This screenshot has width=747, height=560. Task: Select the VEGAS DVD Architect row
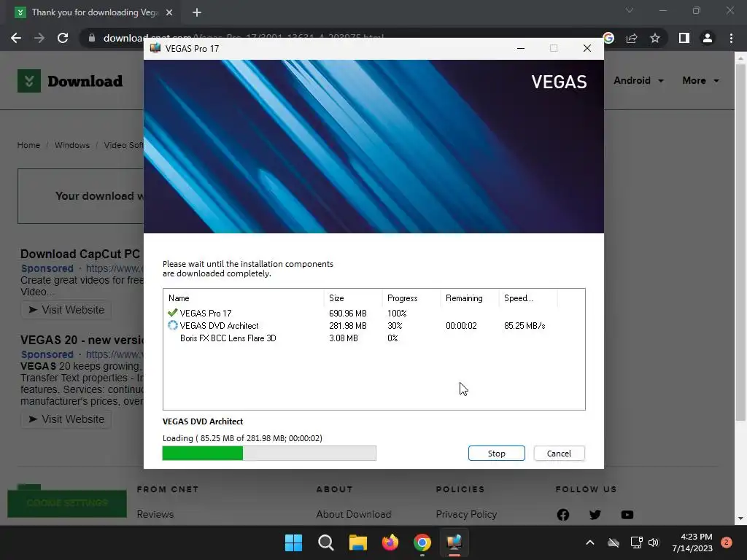coord(374,326)
